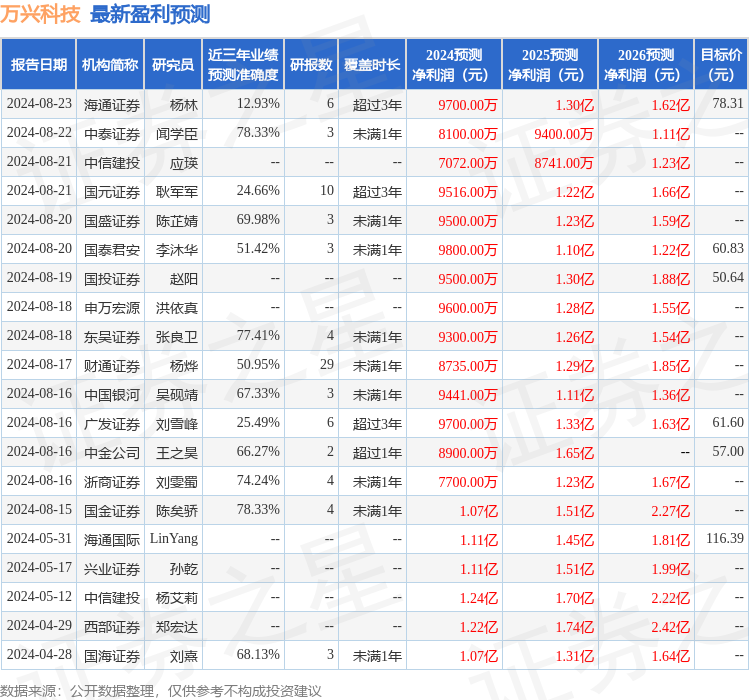Click the 万兴科技 title text
The height and width of the screenshot is (700, 749).
tap(40, 14)
